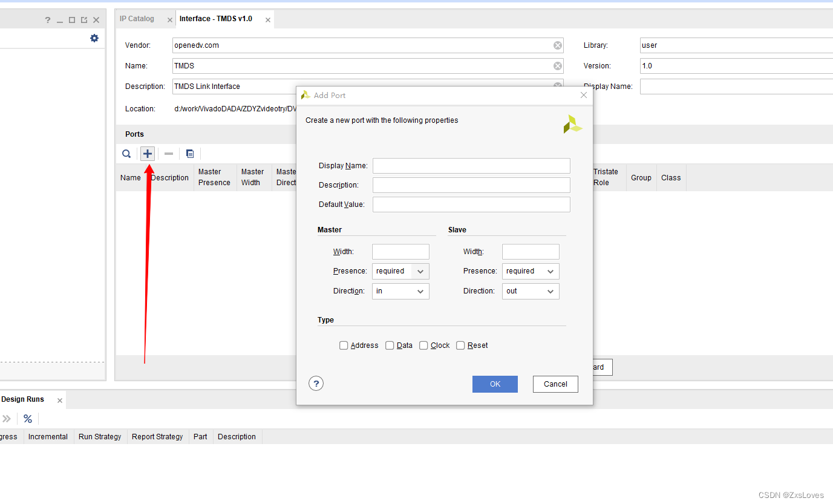Click Cancel in the Add Port dialog

(x=555, y=384)
